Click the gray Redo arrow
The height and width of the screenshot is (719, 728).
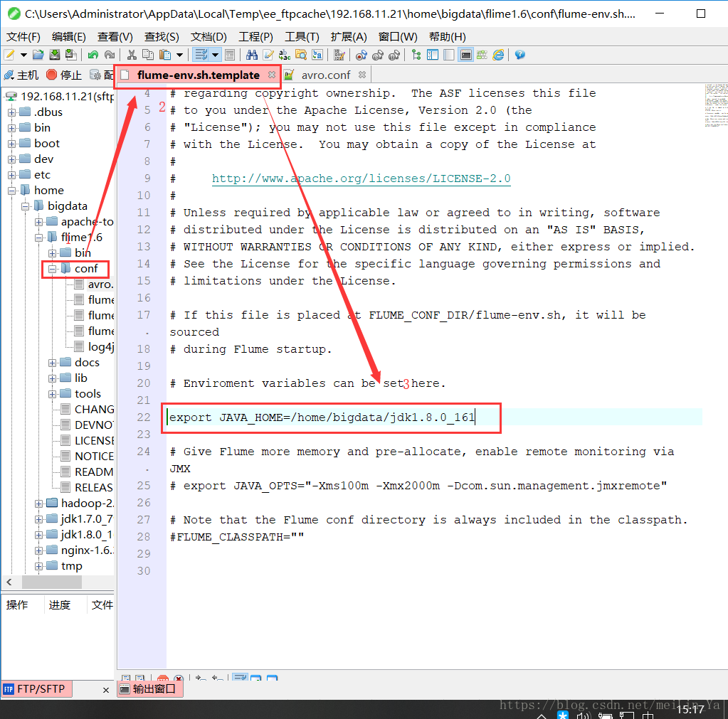(x=110, y=55)
